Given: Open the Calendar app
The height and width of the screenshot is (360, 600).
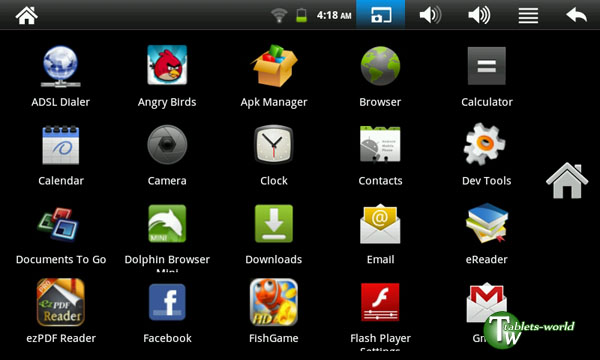Looking at the screenshot, I should [60, 145].
